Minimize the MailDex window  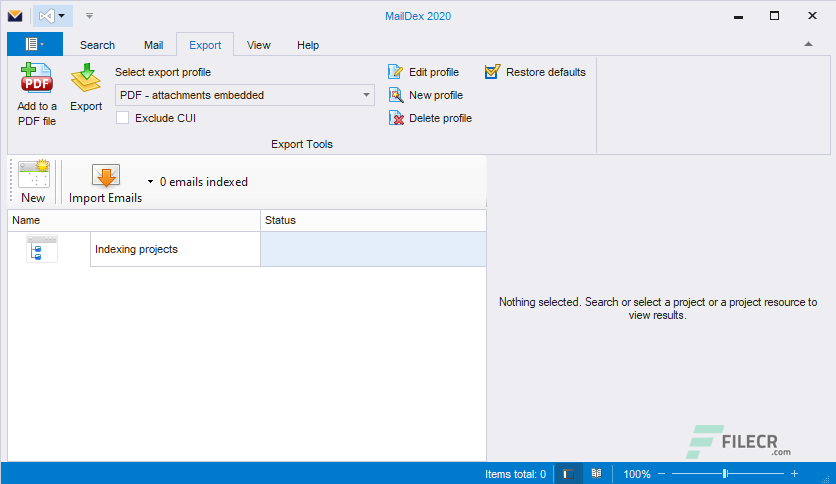point(738,17)
